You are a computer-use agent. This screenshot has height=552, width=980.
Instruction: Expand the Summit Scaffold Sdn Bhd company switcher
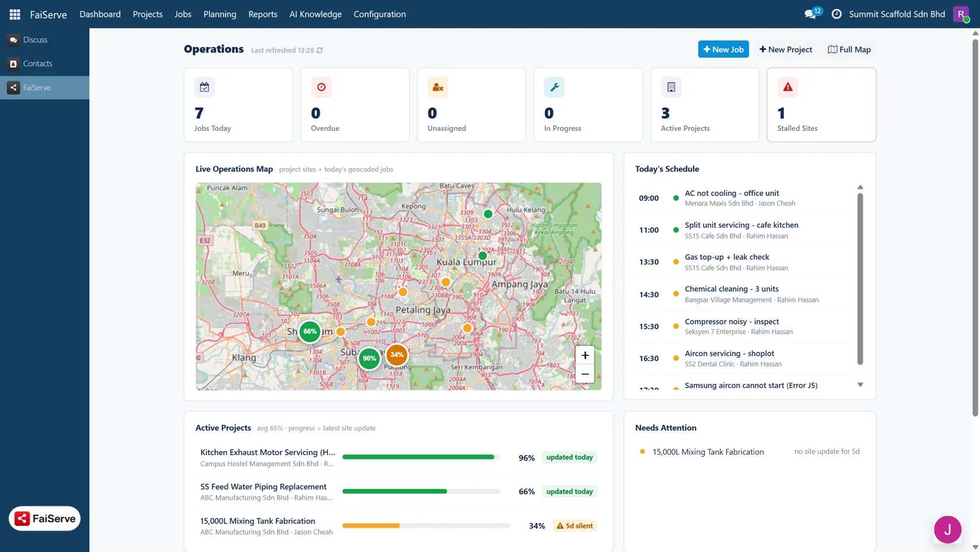point(897,14)
